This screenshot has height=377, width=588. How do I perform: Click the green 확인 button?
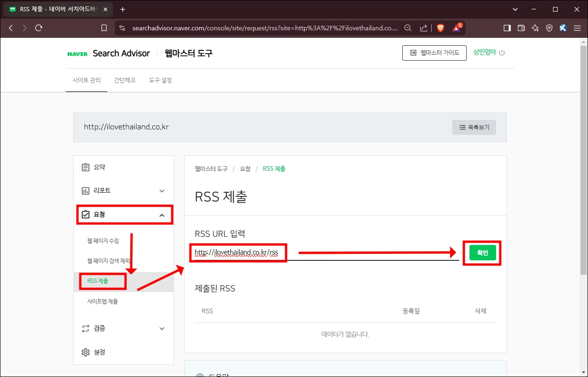click(483, 252)
